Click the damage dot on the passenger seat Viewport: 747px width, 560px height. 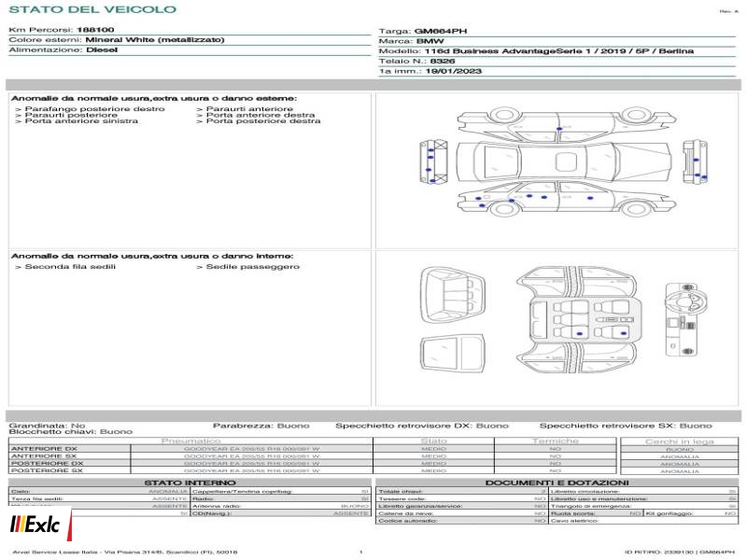(x=624, y=333)
